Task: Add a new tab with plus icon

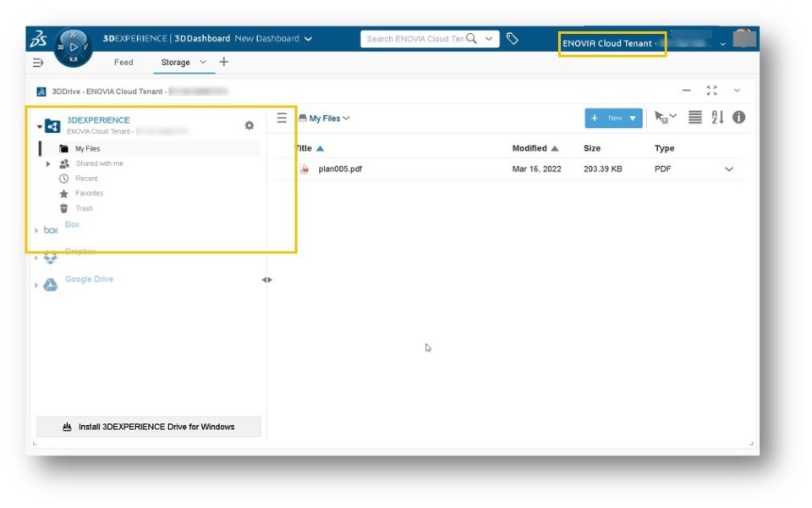Action: pos(223,62)
